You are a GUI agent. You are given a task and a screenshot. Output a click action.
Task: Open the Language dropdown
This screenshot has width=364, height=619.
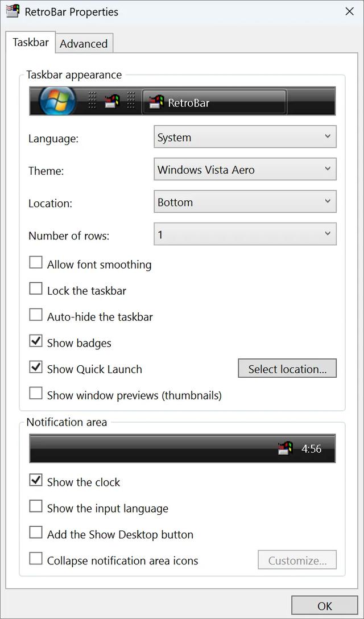coord(245,137)
